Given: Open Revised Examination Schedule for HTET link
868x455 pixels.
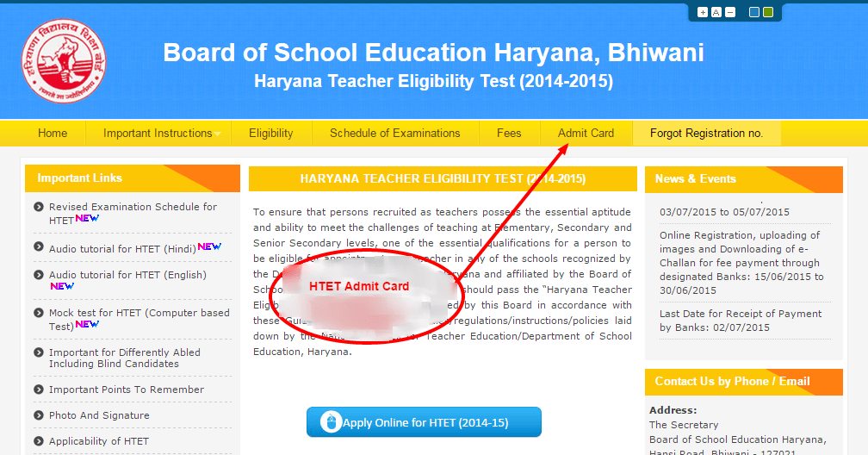Looking at the screenshot, I should pyautogui.click(x=133, y=214).
